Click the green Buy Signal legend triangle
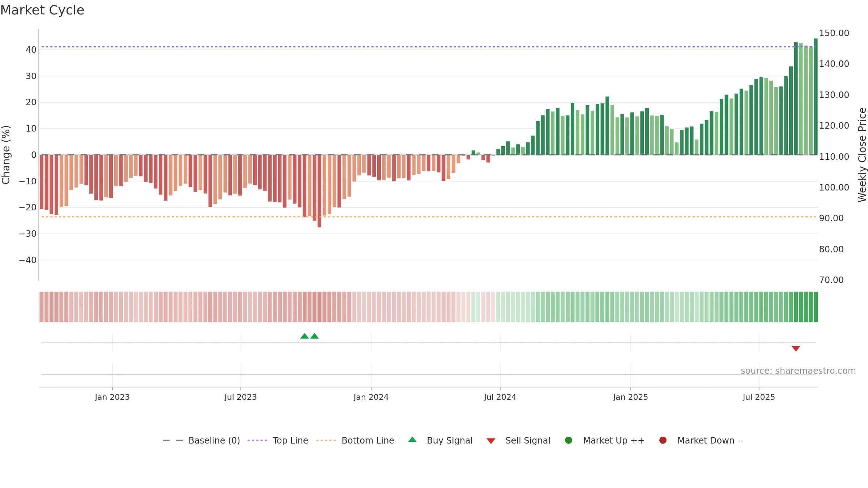868x488 pixels. click(x=412, y=440)
